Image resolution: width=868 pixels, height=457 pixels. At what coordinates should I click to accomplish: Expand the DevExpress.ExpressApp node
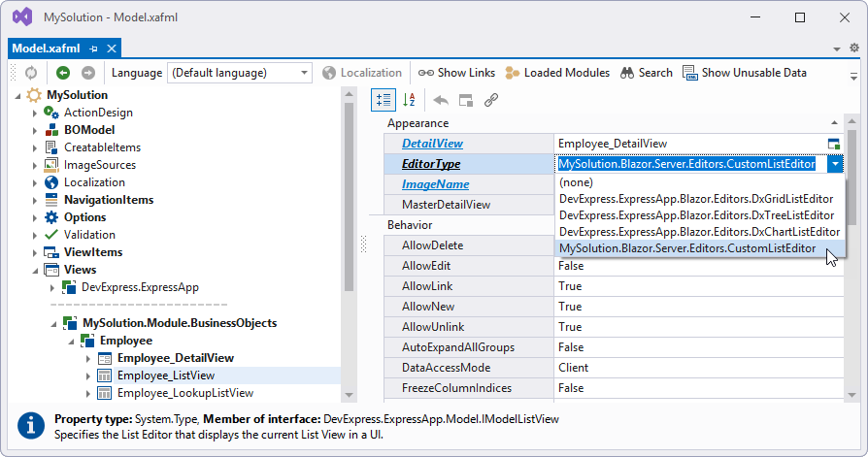point(52,288)
